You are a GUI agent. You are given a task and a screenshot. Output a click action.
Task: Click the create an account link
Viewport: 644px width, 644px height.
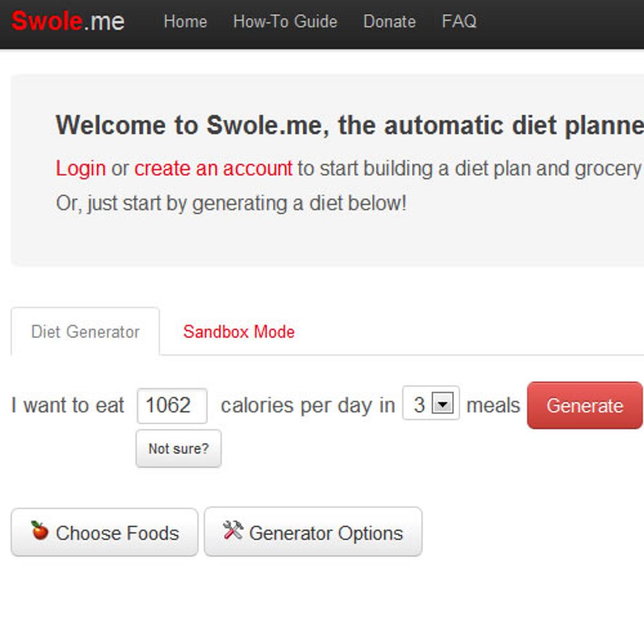point(213,169)
